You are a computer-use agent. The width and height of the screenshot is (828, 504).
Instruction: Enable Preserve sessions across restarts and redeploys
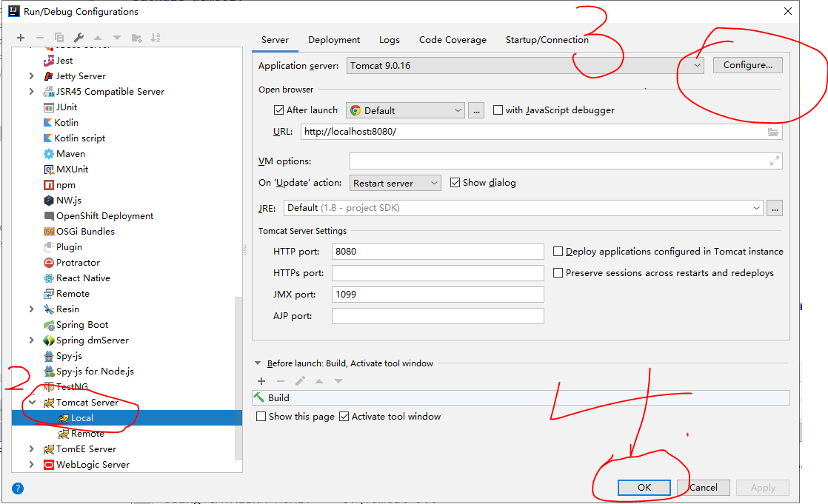click(558, 273)
